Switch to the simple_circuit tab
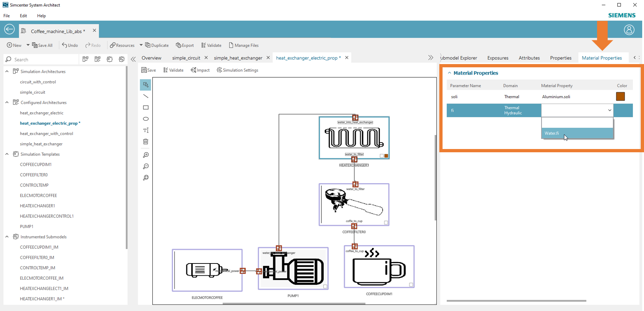 point(186,58)
